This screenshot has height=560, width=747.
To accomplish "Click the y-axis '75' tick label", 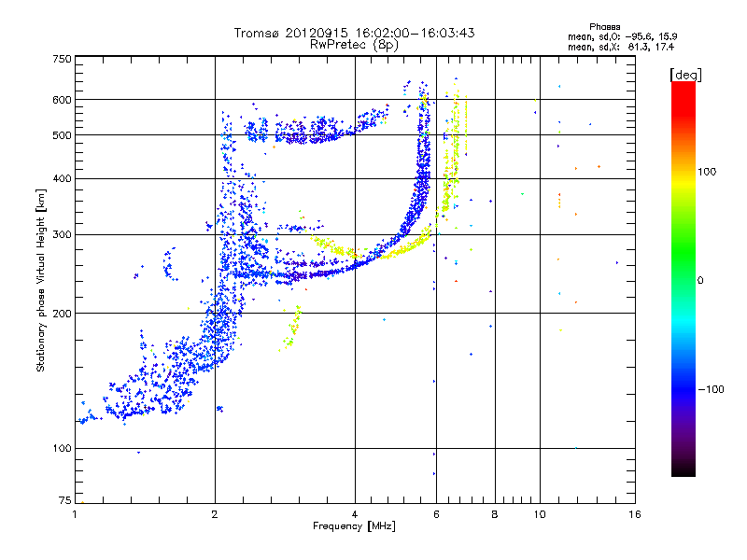I will [65, 500].
